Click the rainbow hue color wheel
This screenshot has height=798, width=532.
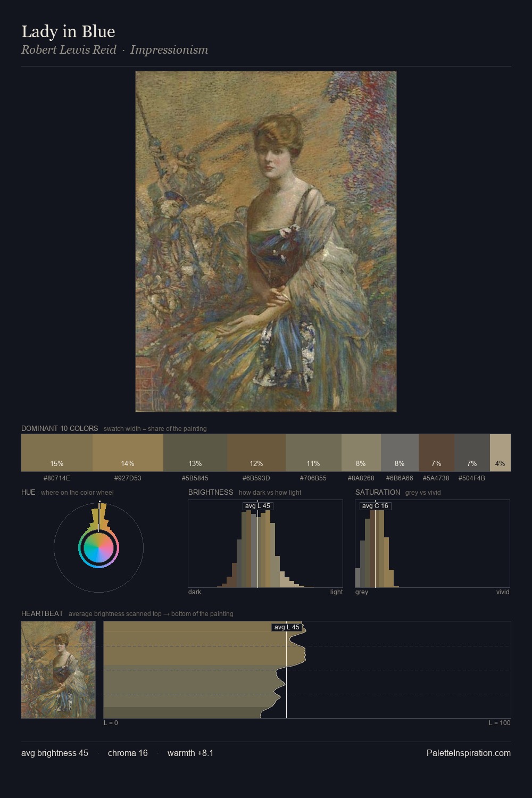(98, 548)
